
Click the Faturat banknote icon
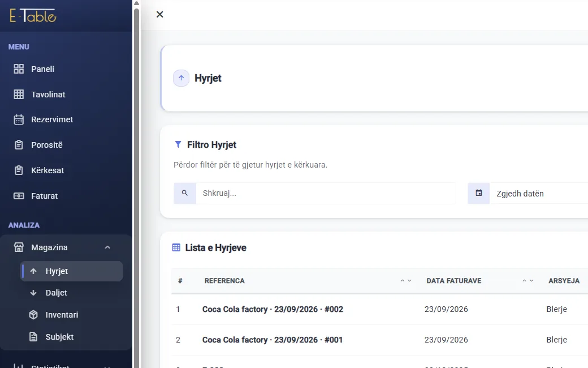19,196
